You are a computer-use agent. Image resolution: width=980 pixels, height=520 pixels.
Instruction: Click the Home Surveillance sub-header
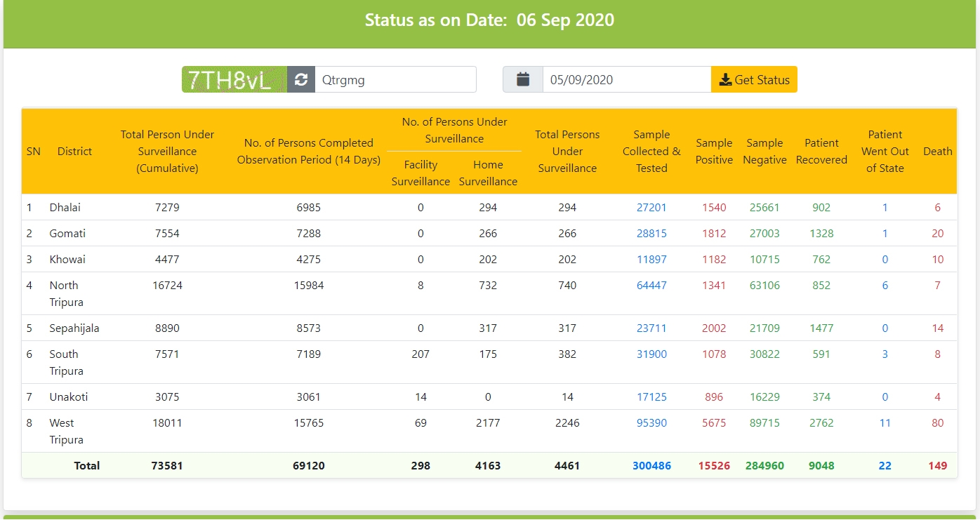pos(488,173)
